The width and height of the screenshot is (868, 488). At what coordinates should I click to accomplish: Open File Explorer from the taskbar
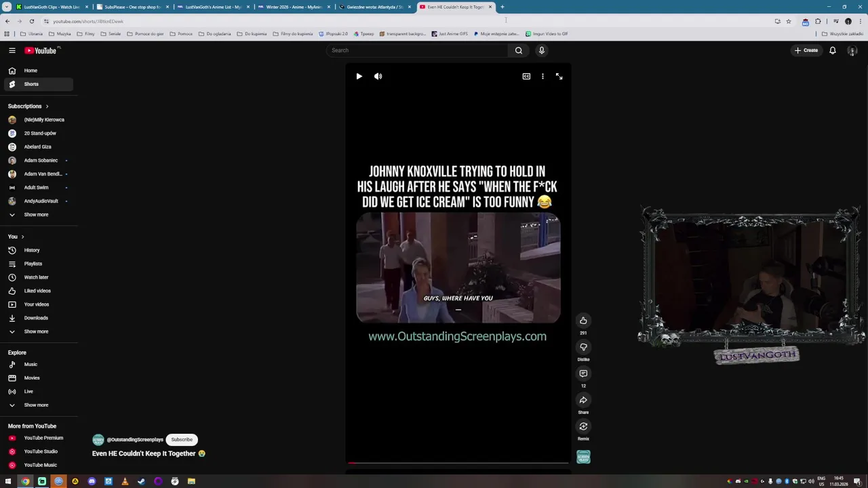pos(191,482)
